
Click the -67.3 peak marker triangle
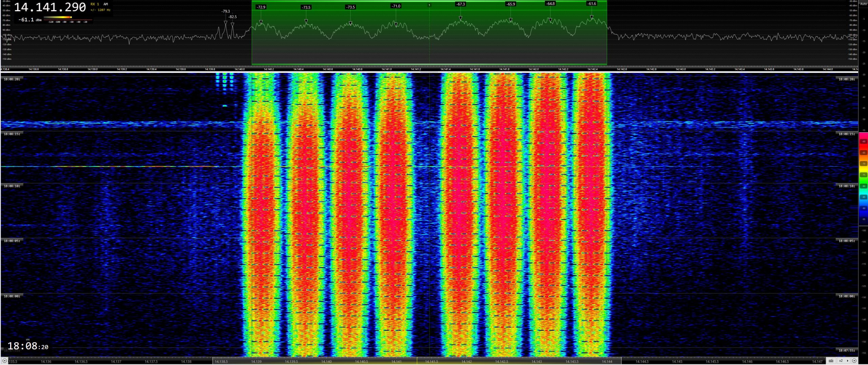[460, 18]
